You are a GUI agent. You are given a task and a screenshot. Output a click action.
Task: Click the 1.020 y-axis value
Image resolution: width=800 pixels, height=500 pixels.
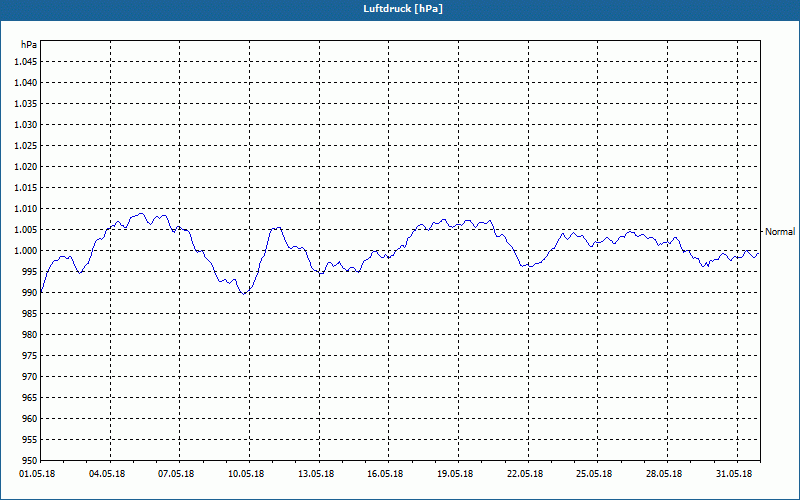(26, 166)
